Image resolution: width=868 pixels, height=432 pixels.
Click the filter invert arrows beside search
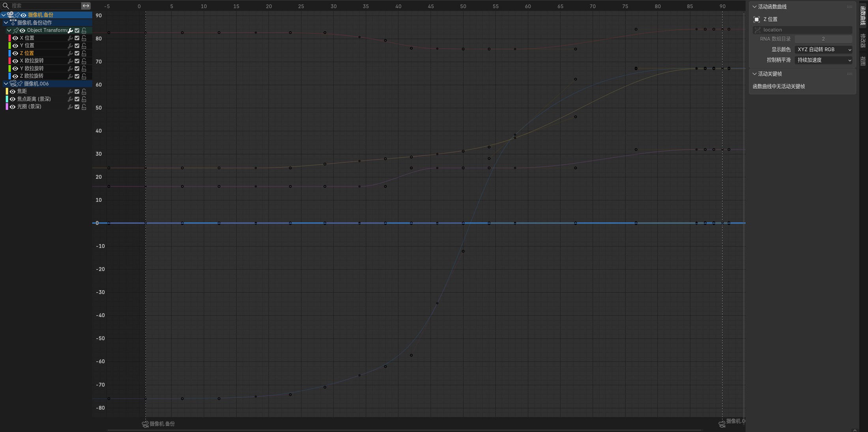pos(86,6)
